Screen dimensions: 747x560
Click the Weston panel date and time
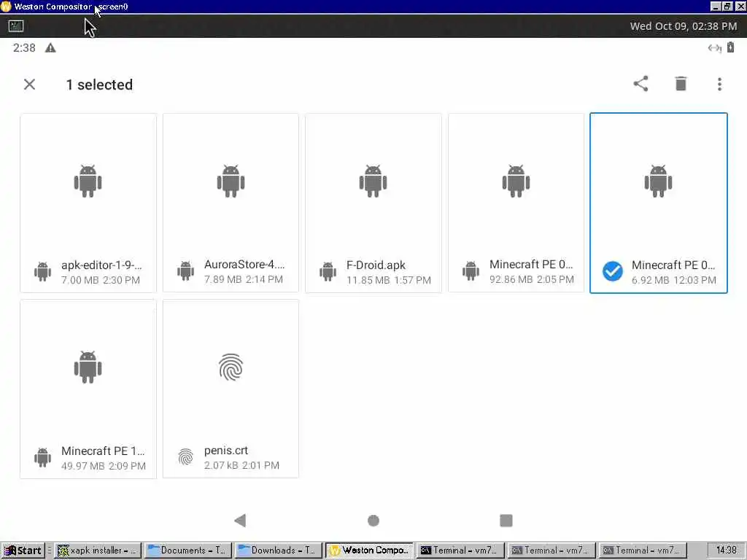point(683,26)
